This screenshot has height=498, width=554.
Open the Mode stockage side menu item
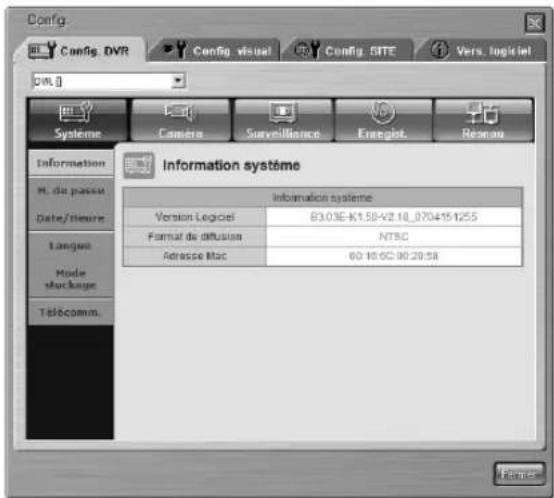tap(71, 278)
